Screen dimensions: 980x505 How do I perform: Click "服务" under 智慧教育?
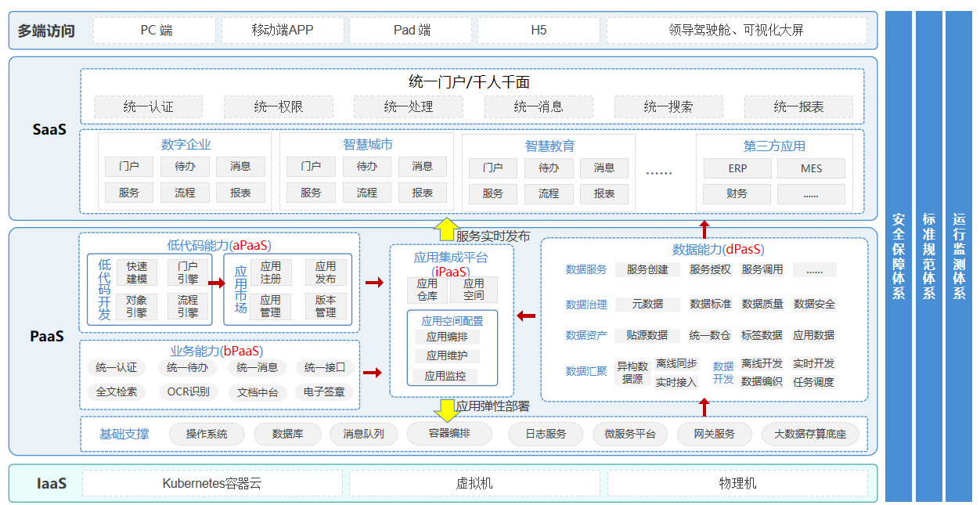point(493,193)
